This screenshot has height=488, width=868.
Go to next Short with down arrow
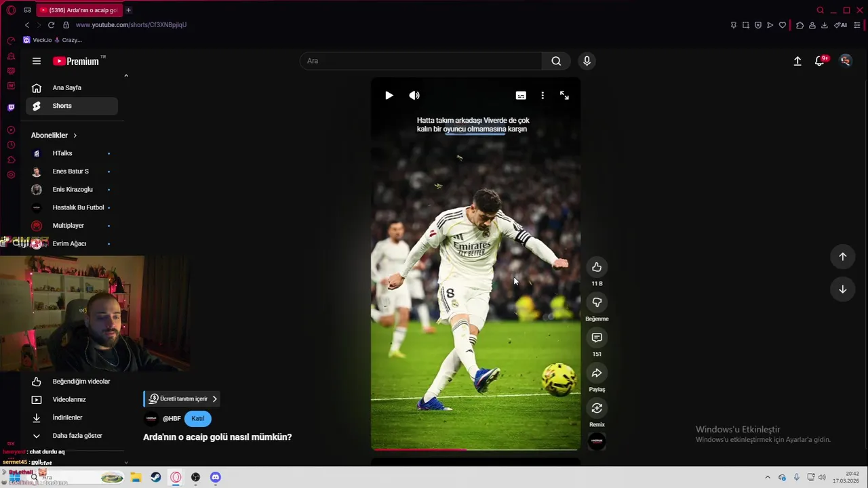pyautogui.click(x=842, y=289)
